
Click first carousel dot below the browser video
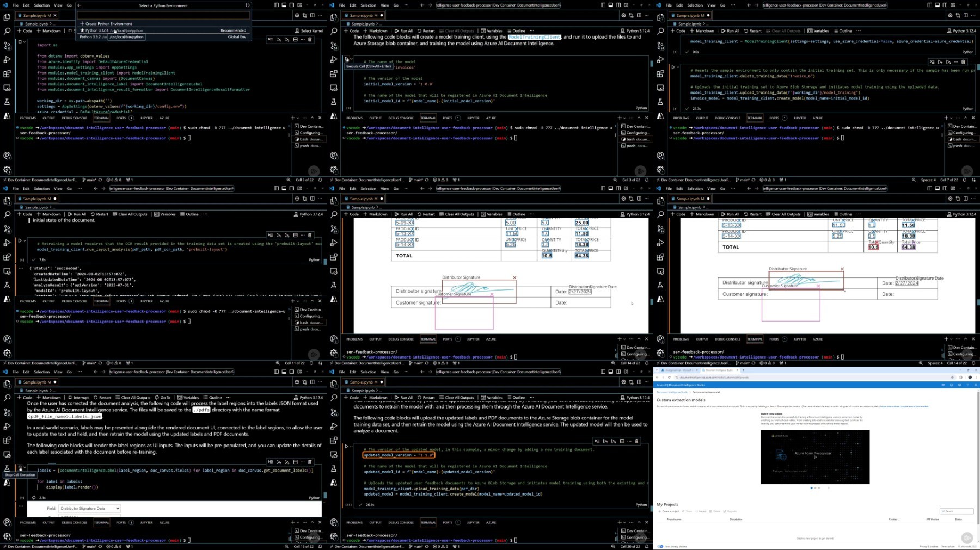pyautogui.click(x=812, y=488)
